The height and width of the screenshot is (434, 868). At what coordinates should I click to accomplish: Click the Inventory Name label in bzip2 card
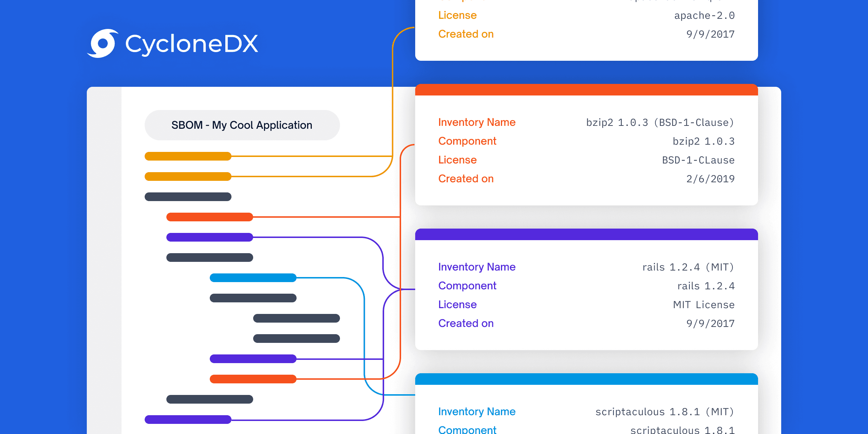(x=477, y=122)
